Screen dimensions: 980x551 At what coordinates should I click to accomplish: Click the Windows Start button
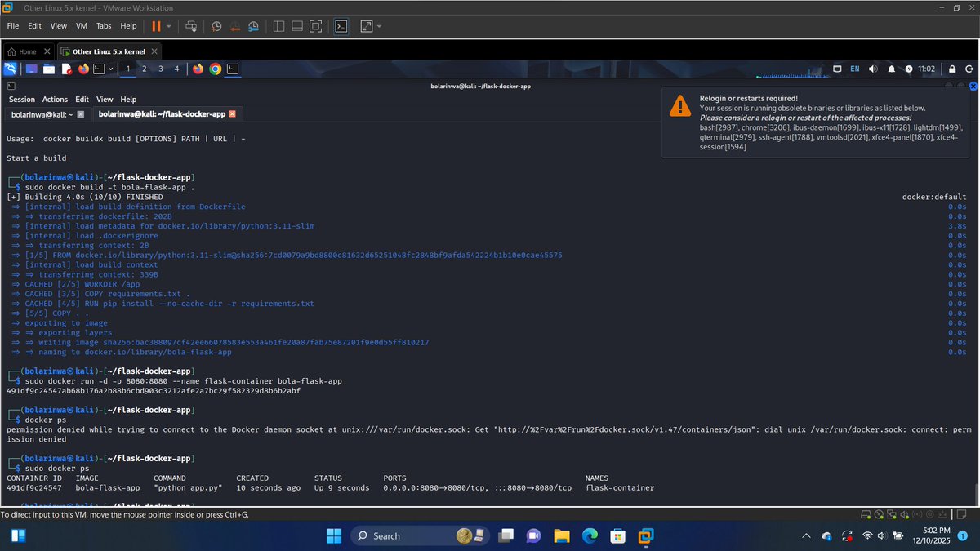point(335,535)
